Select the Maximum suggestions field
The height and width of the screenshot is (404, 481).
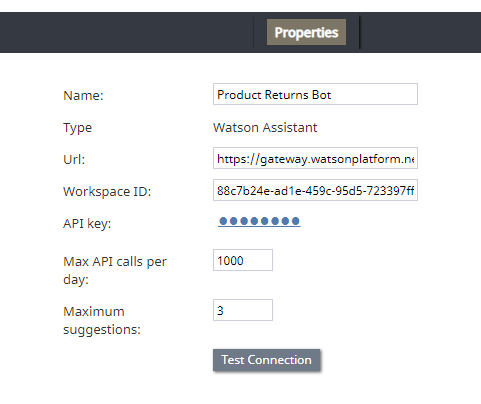point(243,310)
